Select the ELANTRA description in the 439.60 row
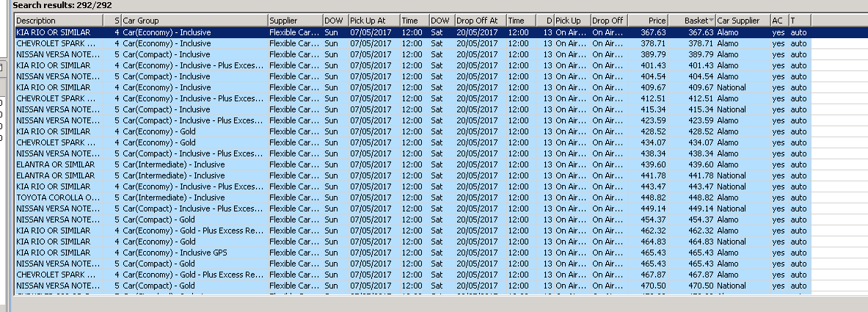The image size is (868, 312). (x=59, y=164)
